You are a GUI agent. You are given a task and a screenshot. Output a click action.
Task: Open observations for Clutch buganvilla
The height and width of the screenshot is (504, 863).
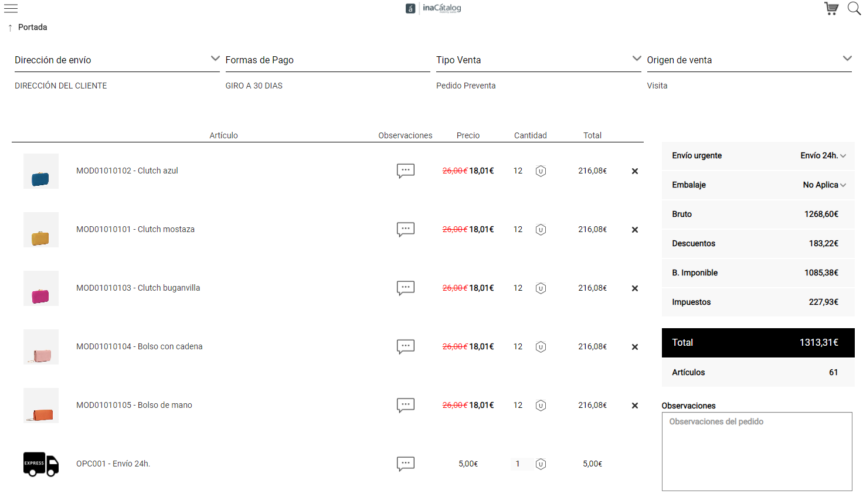406,288
